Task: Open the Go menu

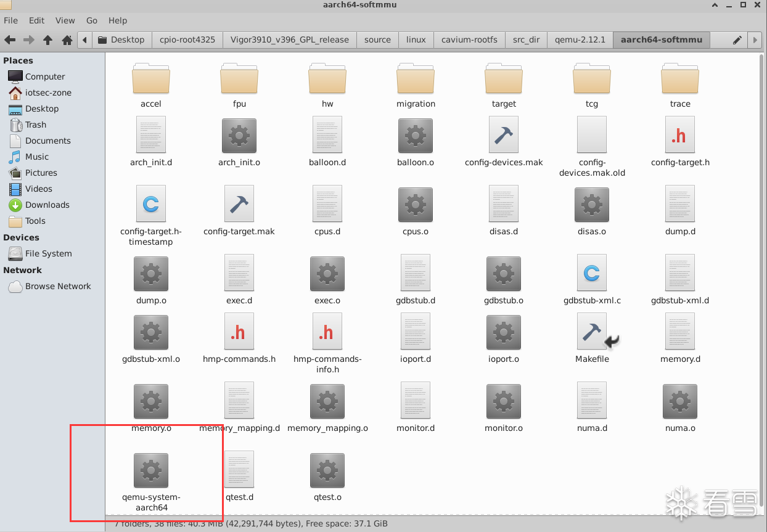Action: tap(92, 20)
